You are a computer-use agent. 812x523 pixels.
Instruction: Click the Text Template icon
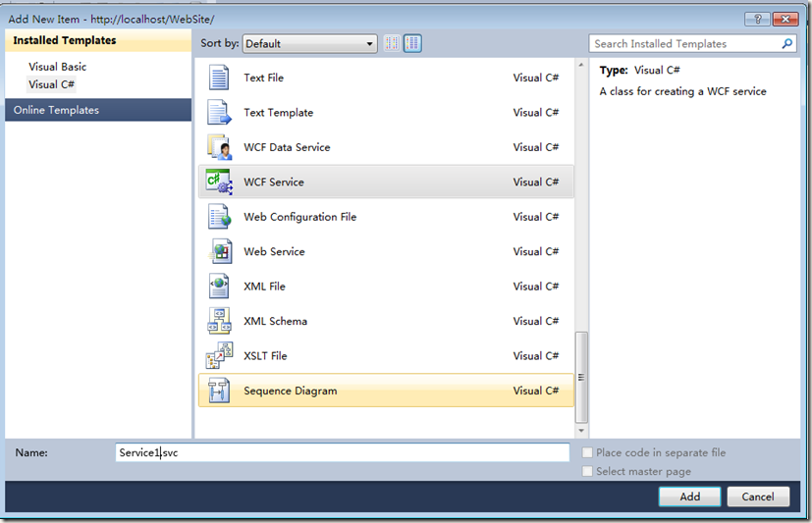pyautogui.click(x=219, y=112)
